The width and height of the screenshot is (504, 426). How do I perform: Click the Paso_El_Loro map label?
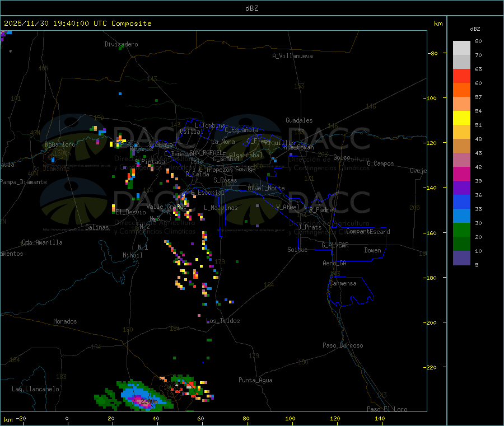[387, 409]
